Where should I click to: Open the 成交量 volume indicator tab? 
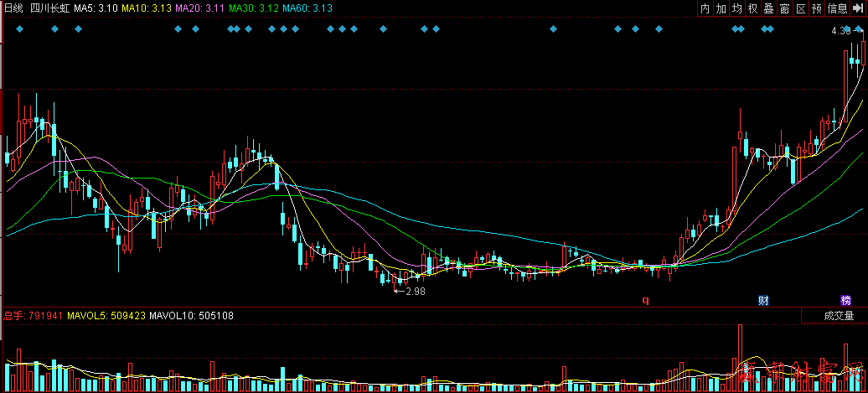click(838, 316)
